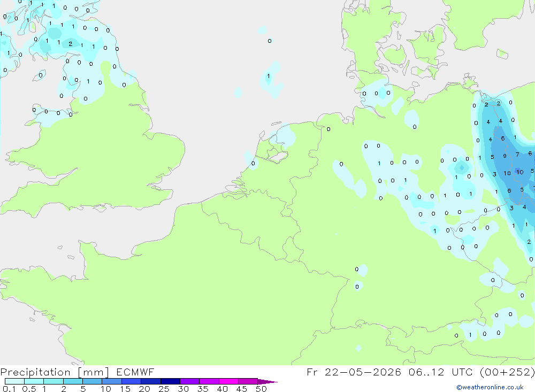Viewport: 535px width, 392px height.
Task: Pick the 45–50 mm legend color swatch
Action: (248, 381)
